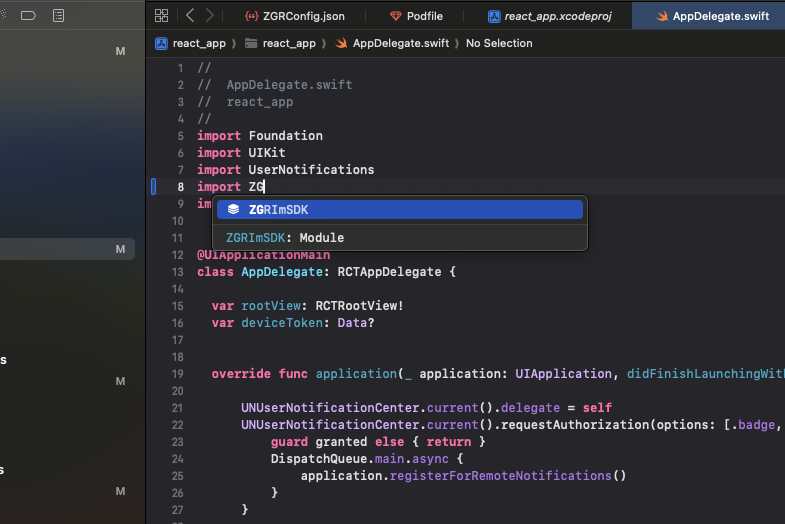Viewport: 785px width, 524px height.
Task: Click 'import UserNotifications' line
Action: click(285, 170)
